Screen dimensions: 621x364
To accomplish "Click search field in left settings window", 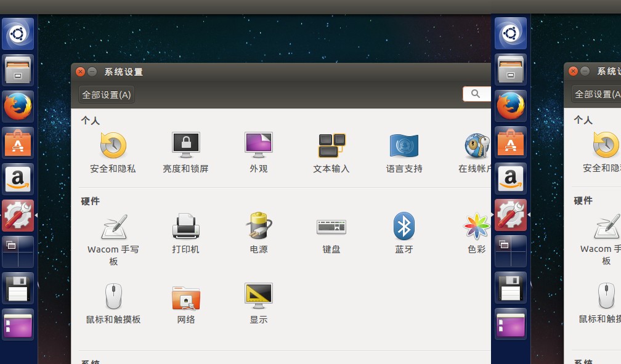I will tap(476, 94).
